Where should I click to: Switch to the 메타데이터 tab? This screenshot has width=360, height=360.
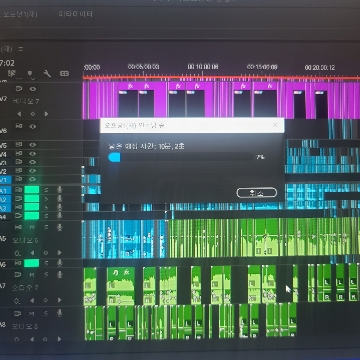76,14
